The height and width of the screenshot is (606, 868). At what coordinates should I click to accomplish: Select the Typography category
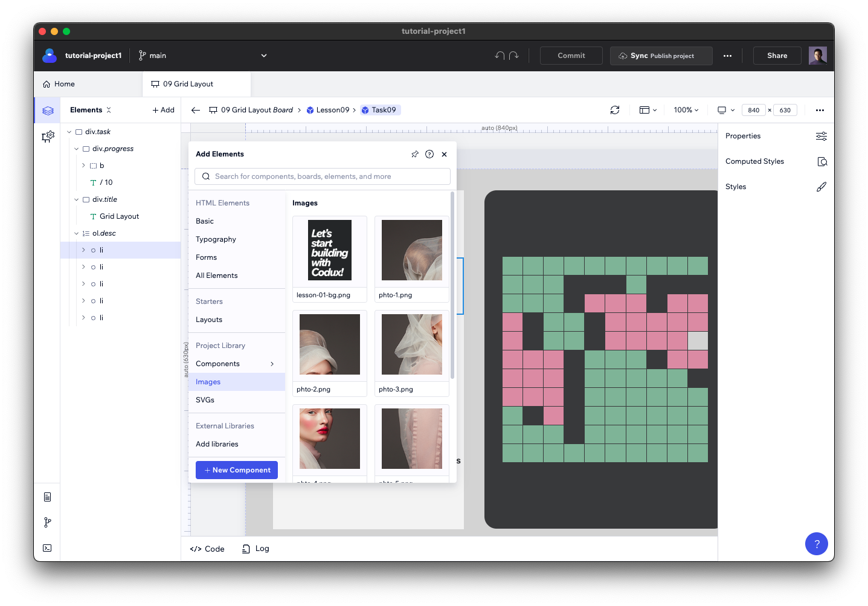tap(237, 239)
